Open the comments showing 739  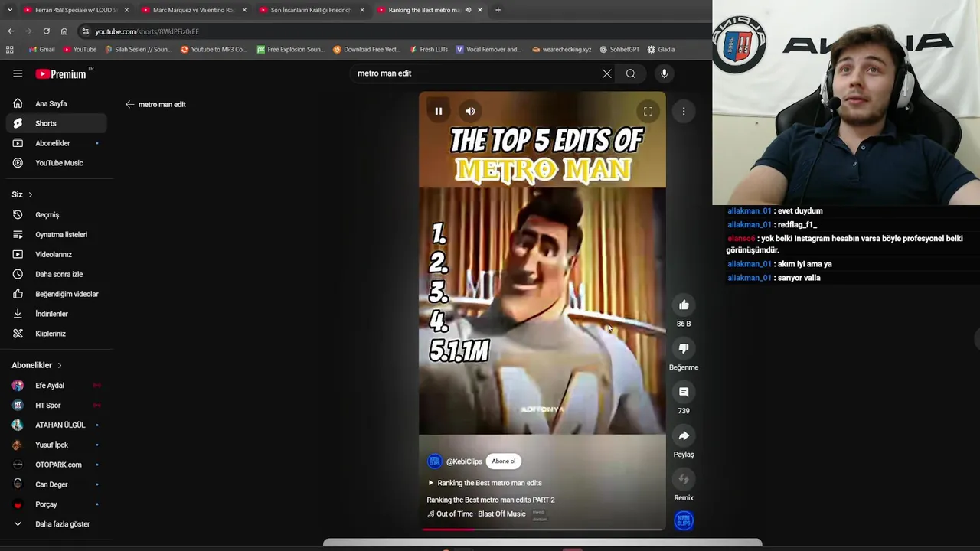(684, 393)
